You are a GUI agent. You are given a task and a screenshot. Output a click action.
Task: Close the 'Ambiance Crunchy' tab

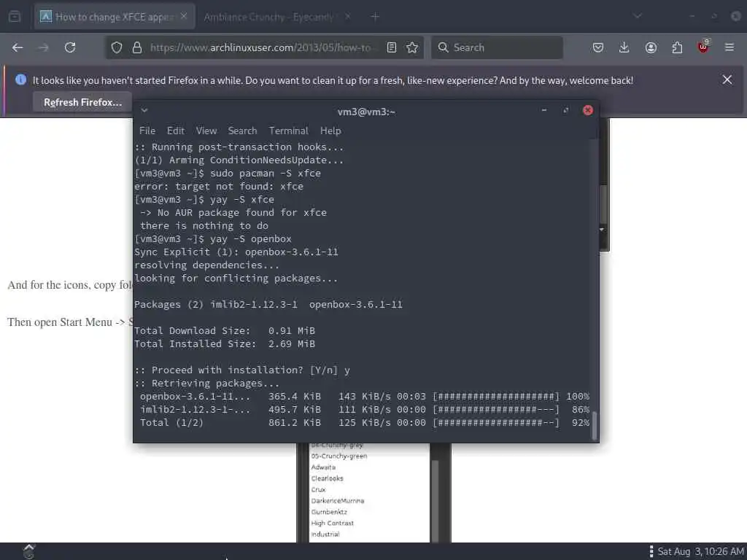tap(348, 17)
